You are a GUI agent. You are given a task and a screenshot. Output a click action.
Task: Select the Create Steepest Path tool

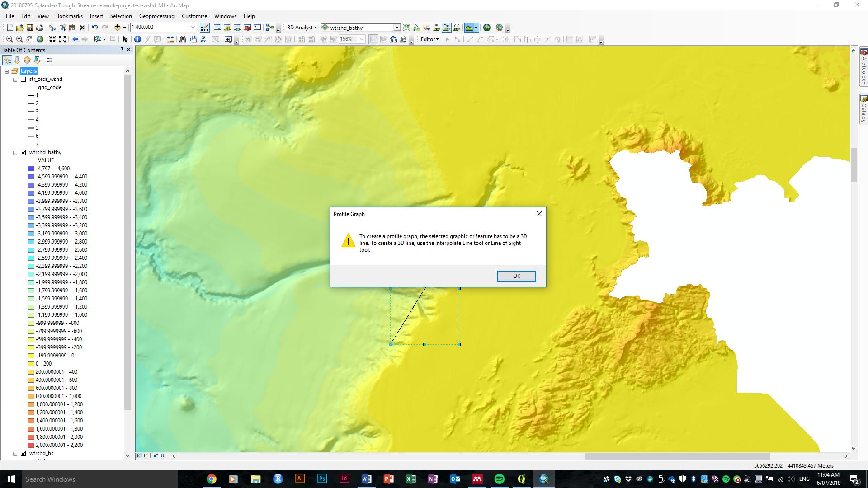[x=417, y=28]
